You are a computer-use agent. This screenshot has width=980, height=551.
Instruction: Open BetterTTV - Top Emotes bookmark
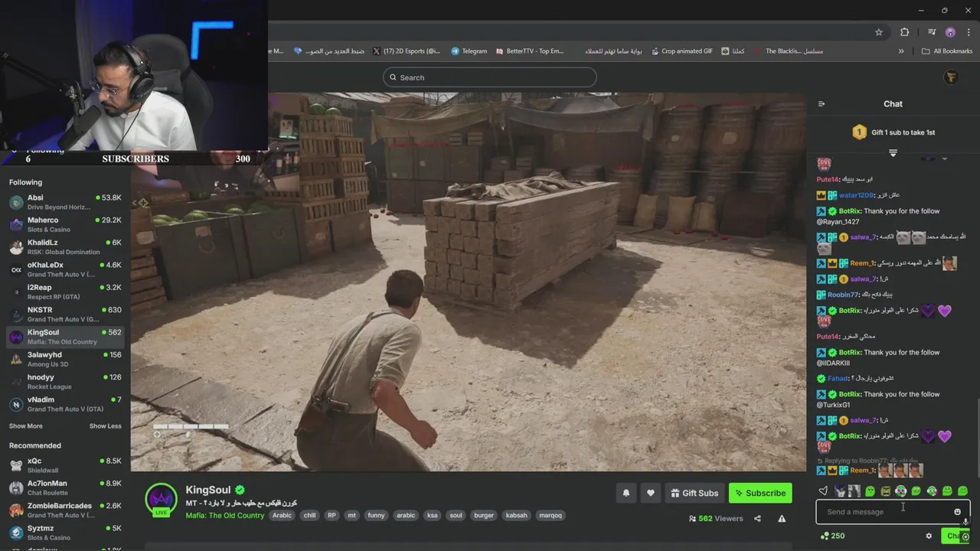(x=529, y=51)
